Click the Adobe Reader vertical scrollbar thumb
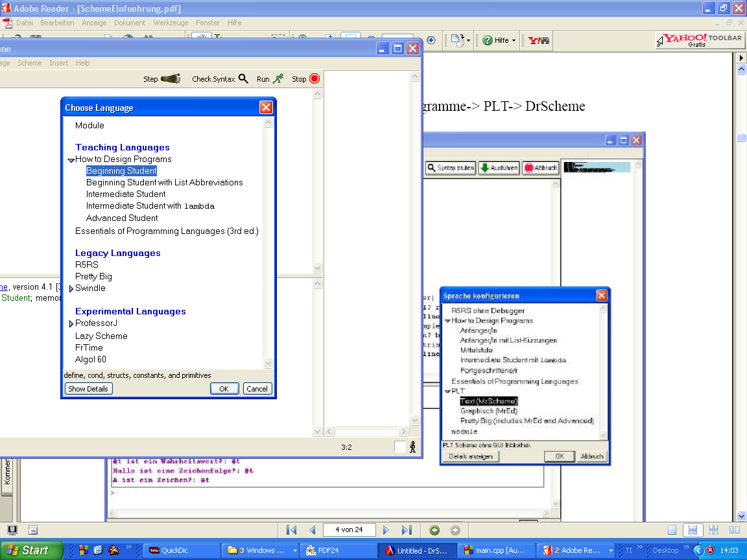 click(x=741, y=137)
